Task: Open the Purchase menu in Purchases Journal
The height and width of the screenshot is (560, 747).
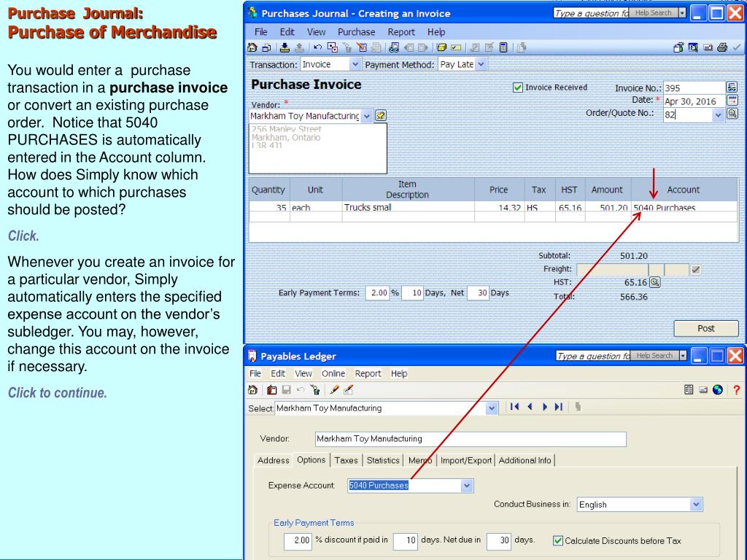Action: coord(356,32)
